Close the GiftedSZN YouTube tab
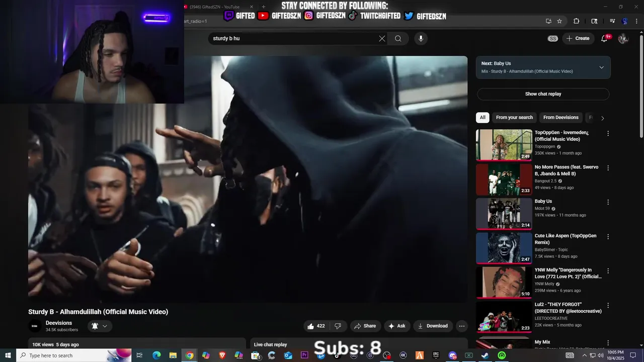This screenshot has height=362, width=644. pyautogui.click(x=252, y=7)
